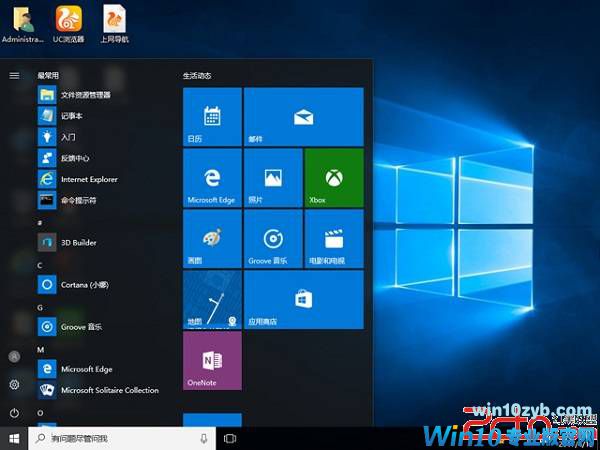The height and width of the screenshot is (450, 600).
Task: Open the Groove 音乐 tile
Action: tap(272, 238)
